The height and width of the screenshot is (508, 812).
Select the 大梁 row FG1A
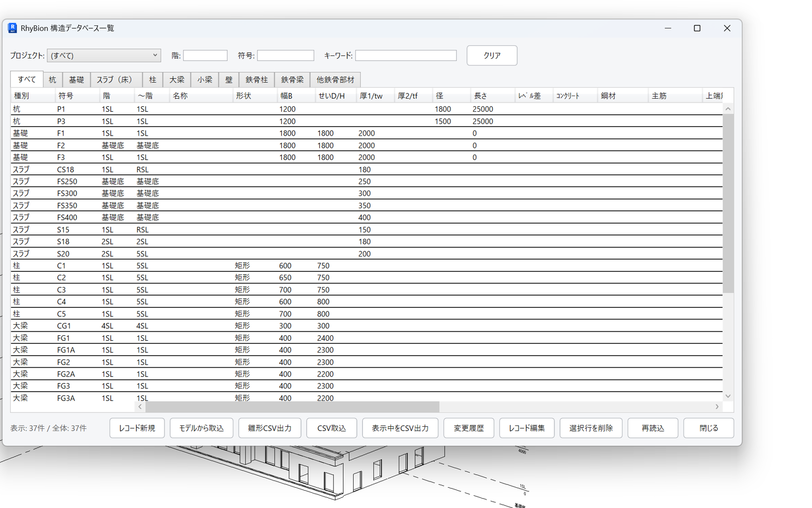(366, 350)
